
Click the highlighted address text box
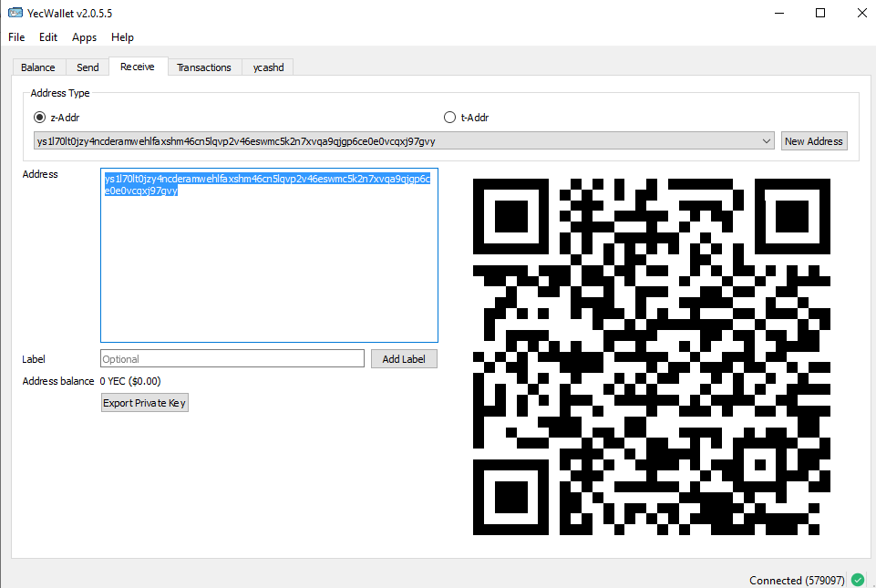269,255
